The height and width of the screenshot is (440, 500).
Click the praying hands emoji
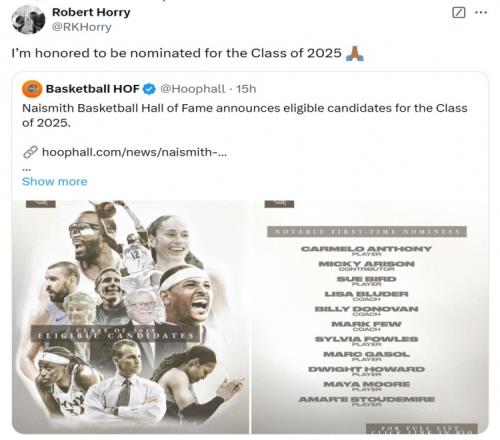tap(355, 53)
